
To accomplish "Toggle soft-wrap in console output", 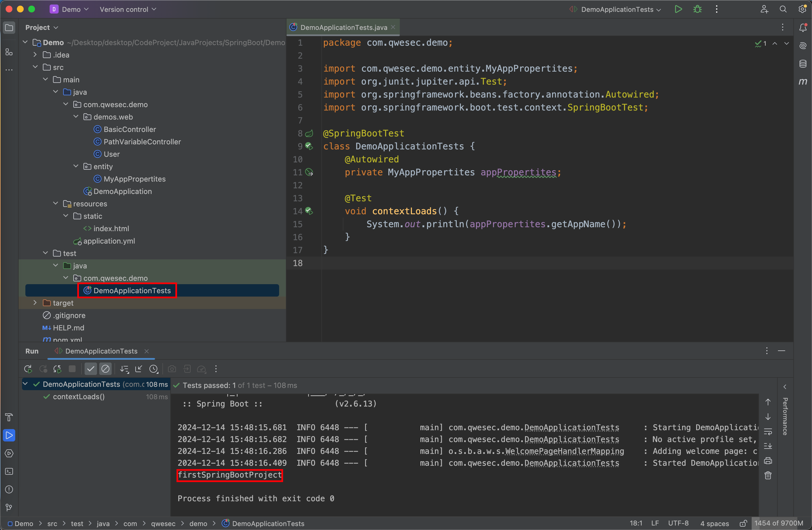I will [768, 432].
